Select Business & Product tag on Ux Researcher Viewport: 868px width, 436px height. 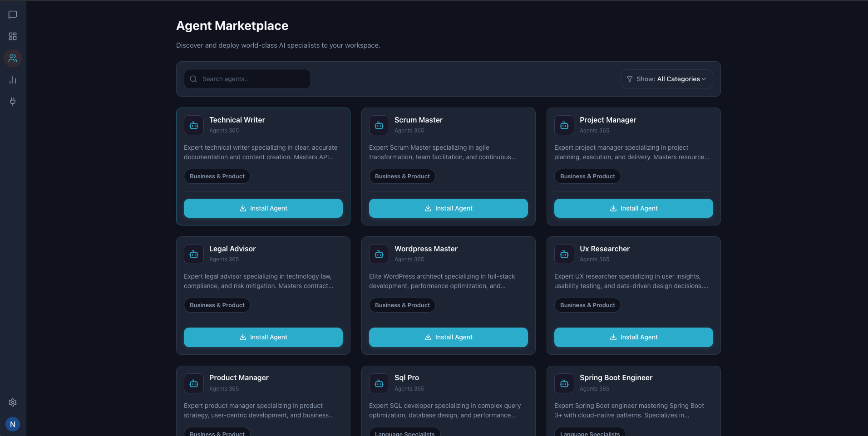587,305
